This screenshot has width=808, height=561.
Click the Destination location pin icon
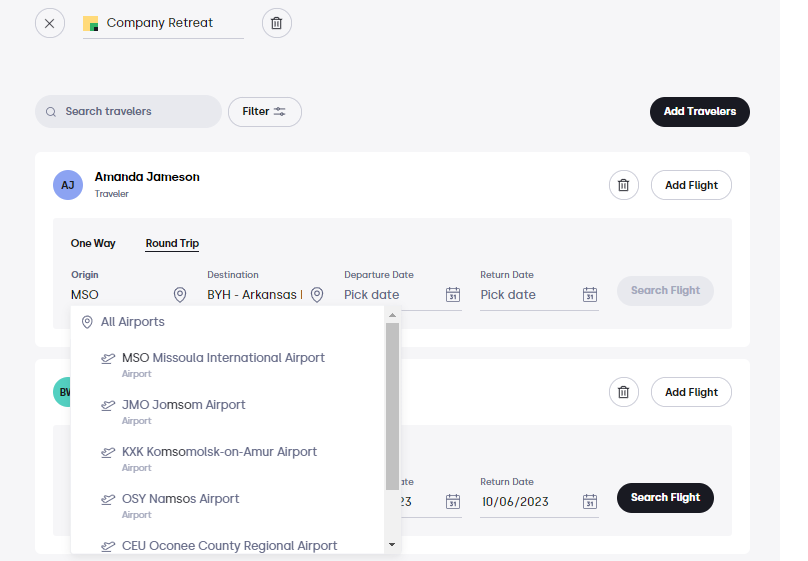click(317, 295)
